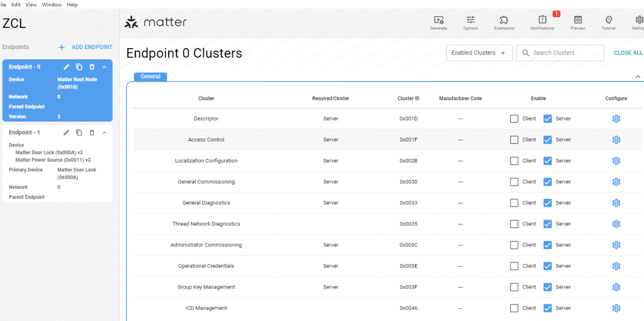Edit Endpoint - 0 with the pencil icon
Viewport: 644px width, 321px height.
click(67, 67)
